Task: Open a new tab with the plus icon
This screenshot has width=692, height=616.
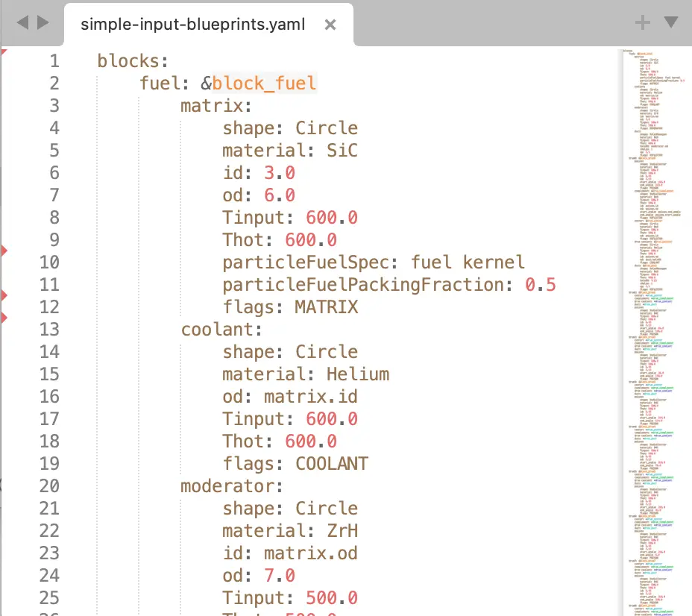Action: point(641,23)
